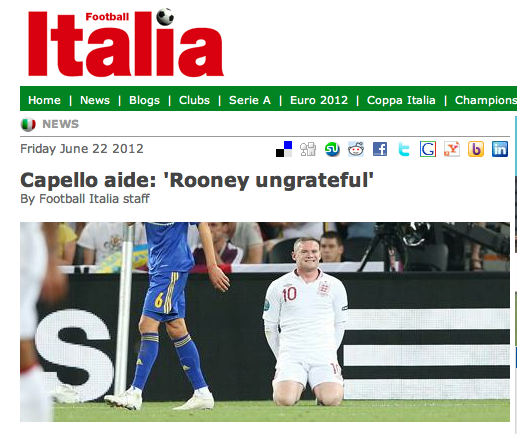
Task: Open the Rooney article photo
Action: pos(265,322)
